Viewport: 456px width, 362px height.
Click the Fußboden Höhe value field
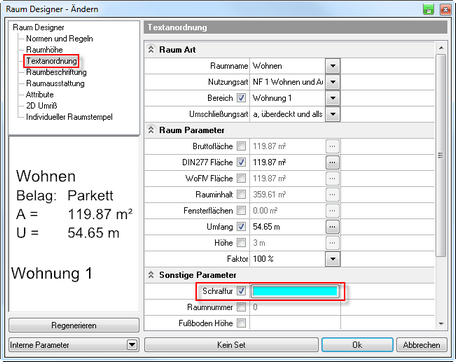pyautogui.click(x=295, y=323)
